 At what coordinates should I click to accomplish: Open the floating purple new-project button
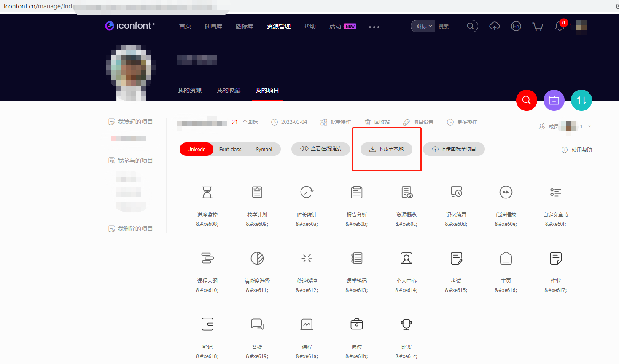(x=554, y=100)
